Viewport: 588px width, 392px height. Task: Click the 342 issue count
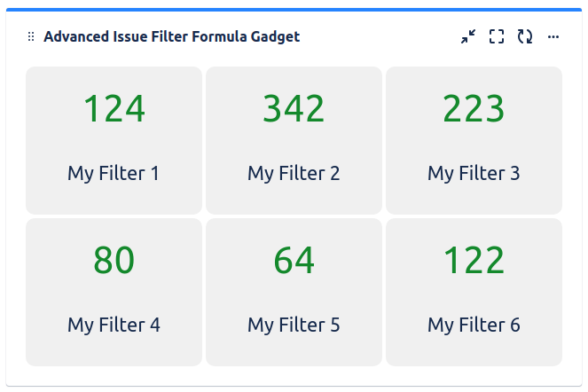[294, 109]
